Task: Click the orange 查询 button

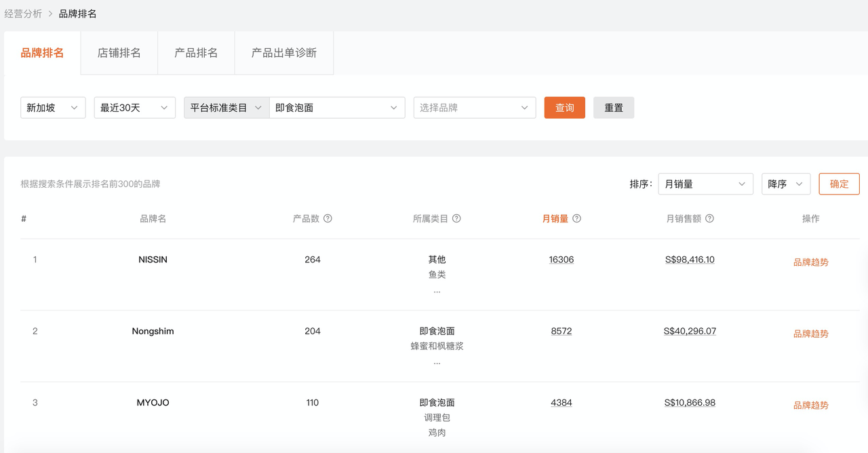Action: click(564, 108)
